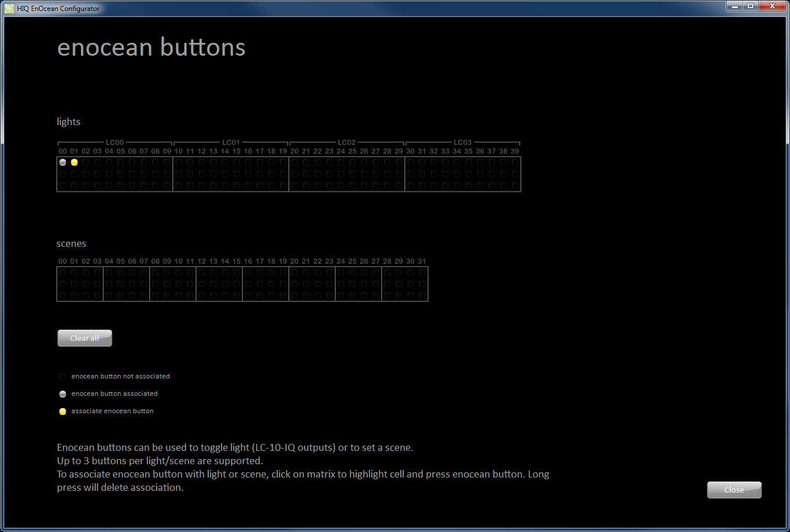Highlight top-row cell for light 30
Viewport: 790px width, 532px height.
pyautogui.click(x=411, y=162)
